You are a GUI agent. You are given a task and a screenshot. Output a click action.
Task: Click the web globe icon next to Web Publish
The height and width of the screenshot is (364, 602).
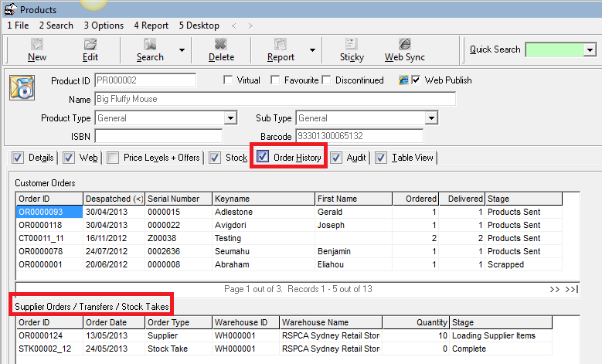[403, 80]
